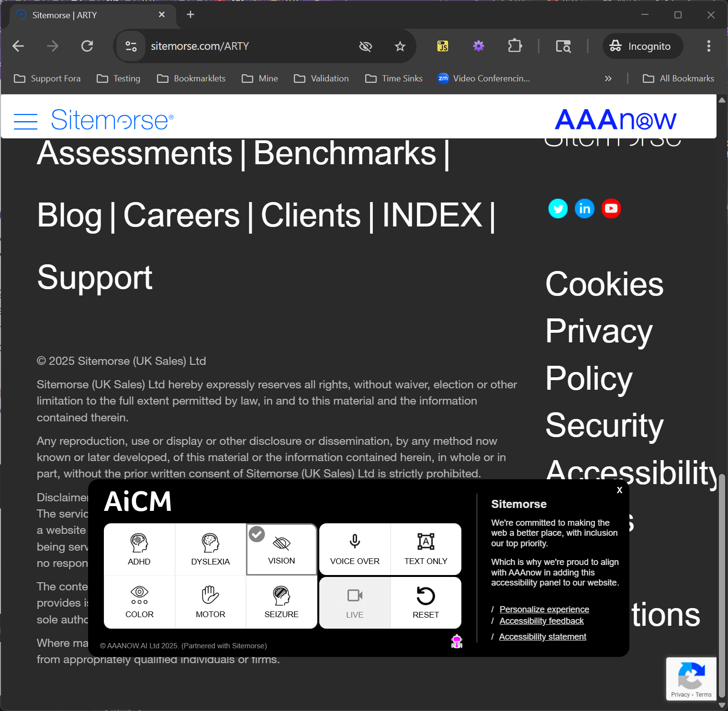
Task: Enable the COLOR profile option
Action: pyautogui.click(x=139, y=602)
